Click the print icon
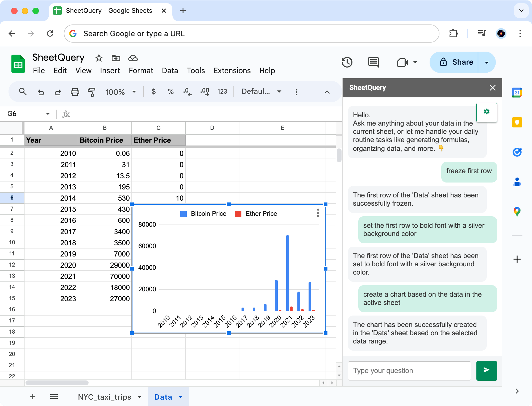532x406 pixels. [75, 92]
